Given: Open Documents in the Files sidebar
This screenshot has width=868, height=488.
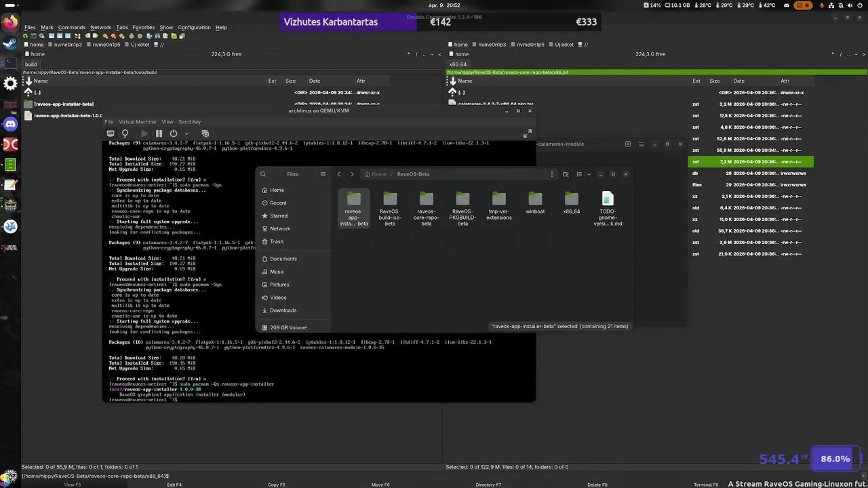Looking at the screenshot, I should pos(292,259).
